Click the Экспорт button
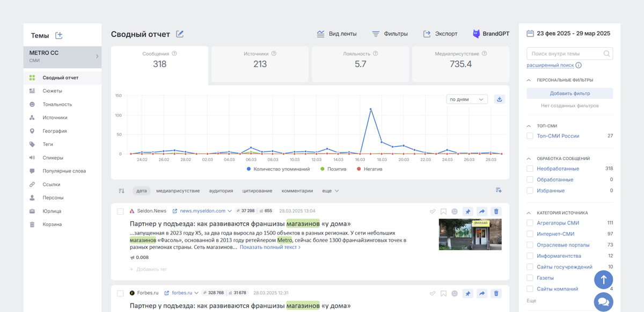 [x=441, y=34]
